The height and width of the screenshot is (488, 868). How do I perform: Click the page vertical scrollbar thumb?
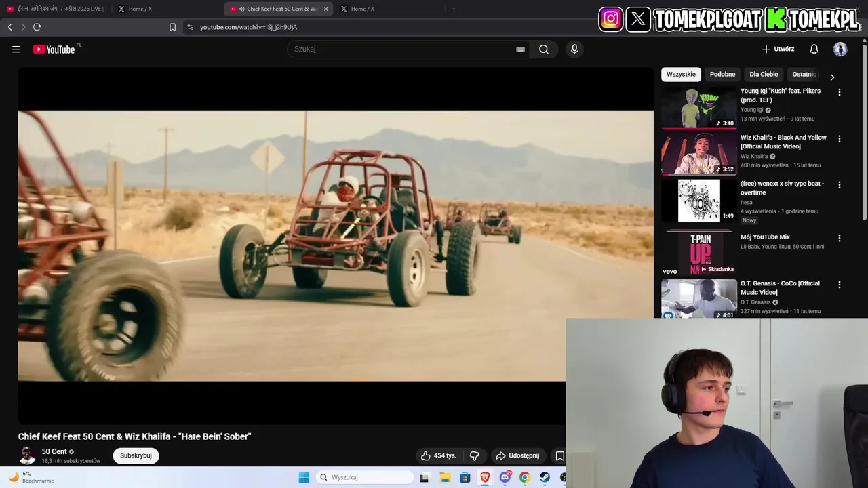(864, 132)
